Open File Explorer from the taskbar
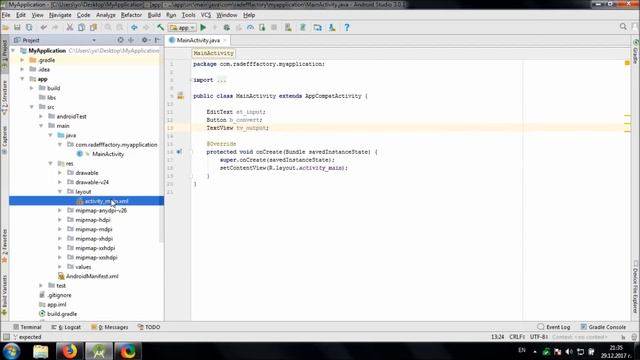The image size is (640, 360). pyautogui.click(x=40, y=351)
